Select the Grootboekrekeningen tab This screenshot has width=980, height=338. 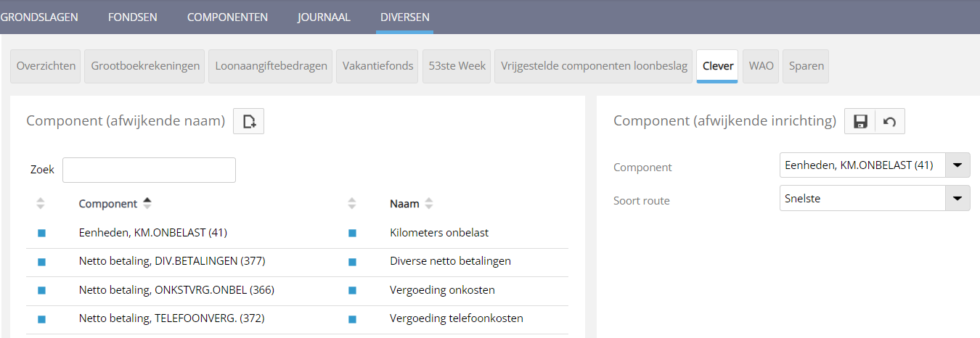point(145,66)
